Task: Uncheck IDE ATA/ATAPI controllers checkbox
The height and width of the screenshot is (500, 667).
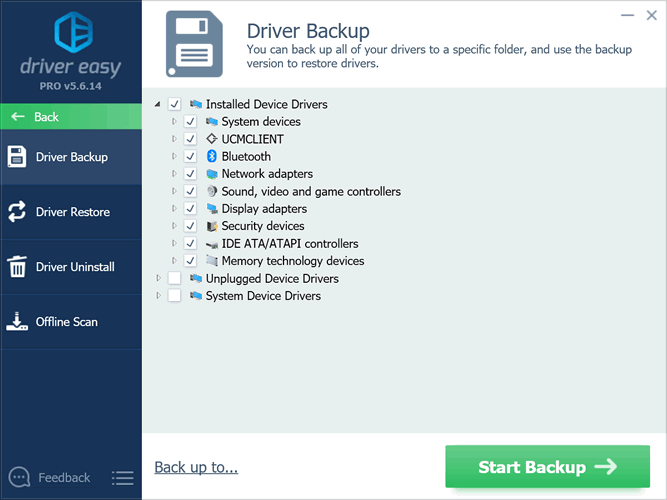Action: [x=190, y=243]
